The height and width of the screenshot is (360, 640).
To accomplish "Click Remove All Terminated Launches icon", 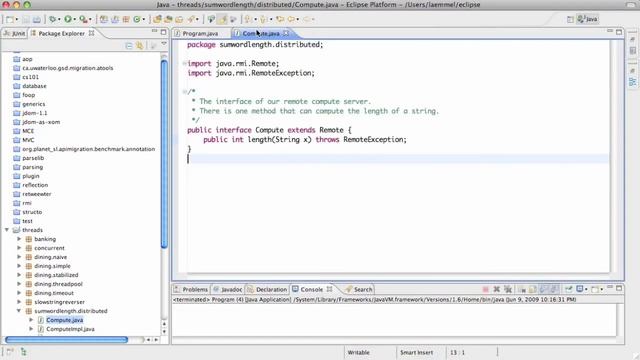I will pyautogui.click(x=508, y=289).
